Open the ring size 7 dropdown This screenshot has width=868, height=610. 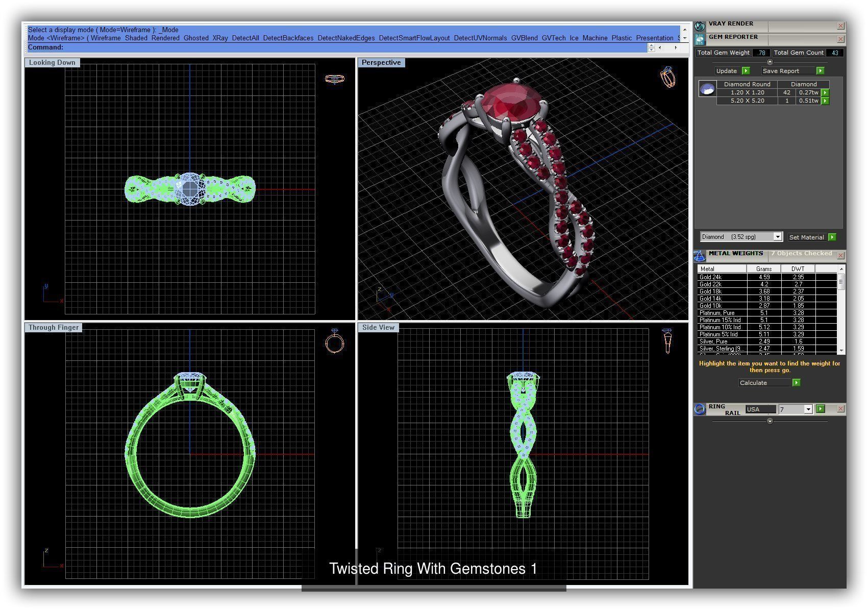click(808, 409)
